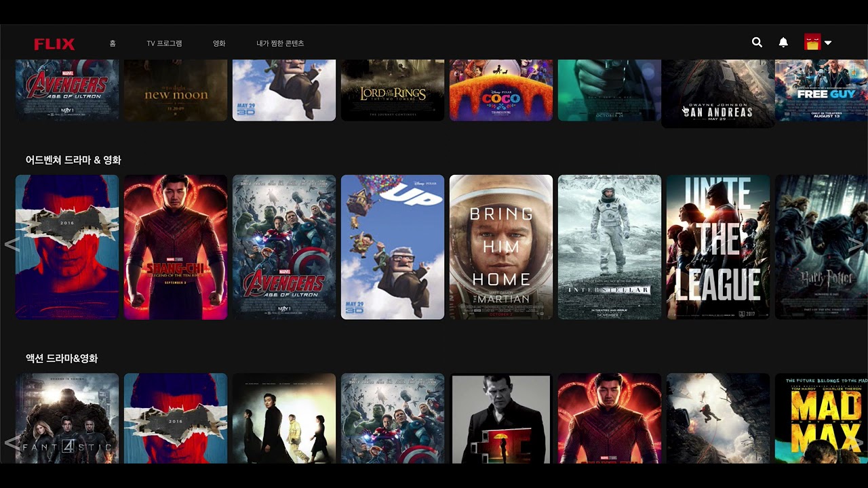This screenshot has height=488, width=868.
Task: Click the red profile avatar icon
Action: coord(812,43)
